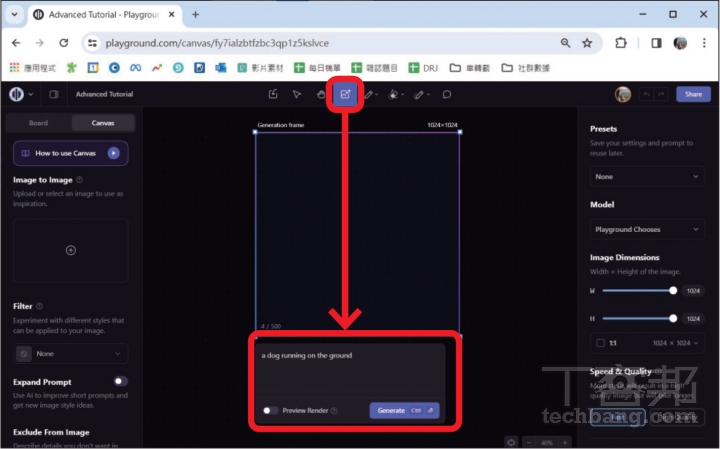This screenshot has height=449, width=720.
Task: Toggle the left sidebar panel icon
Action: pyautogui.click(x=54, y=95)
